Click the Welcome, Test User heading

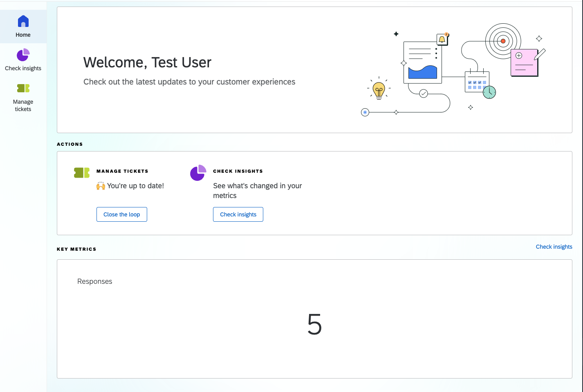pos(147,62)
